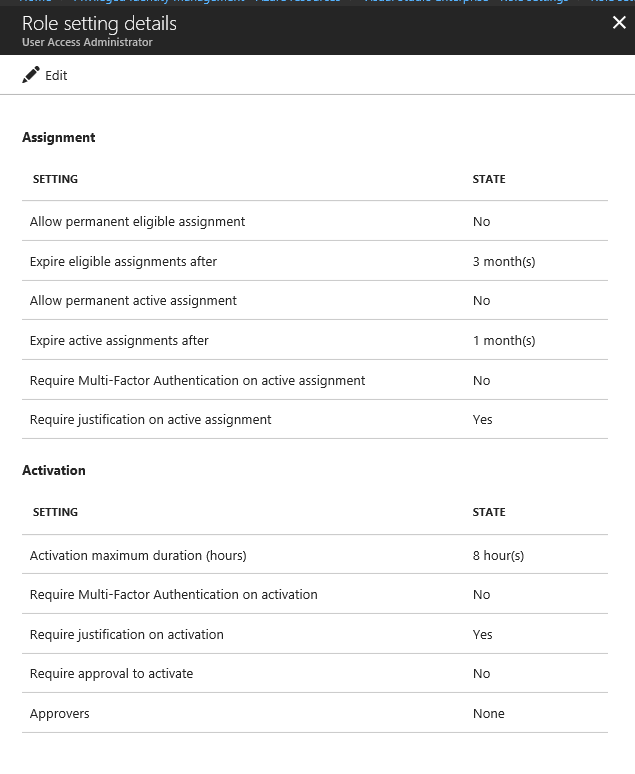This screenshot has width=635, height=774.
Task: Select the Approvers row
Action: coord(60,713)
